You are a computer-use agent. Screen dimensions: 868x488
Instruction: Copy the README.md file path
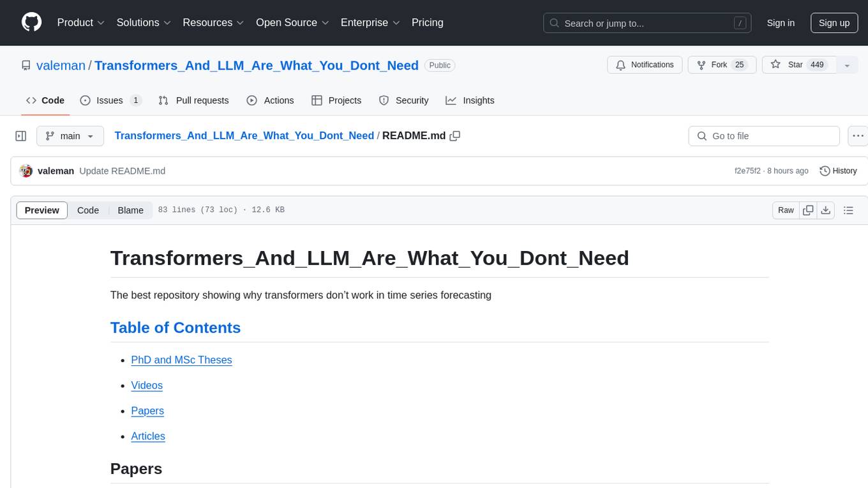click(455, 136)
